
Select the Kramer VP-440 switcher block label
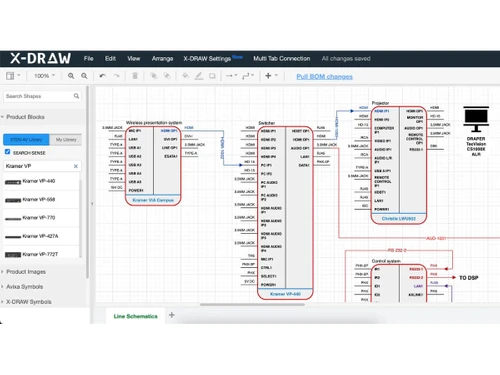click(285, 294)
